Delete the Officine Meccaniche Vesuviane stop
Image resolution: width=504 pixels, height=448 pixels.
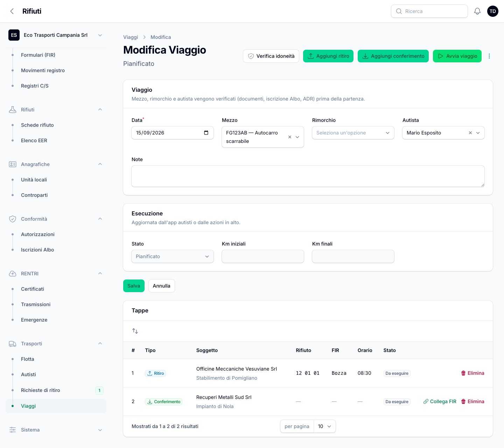point(472,373)
